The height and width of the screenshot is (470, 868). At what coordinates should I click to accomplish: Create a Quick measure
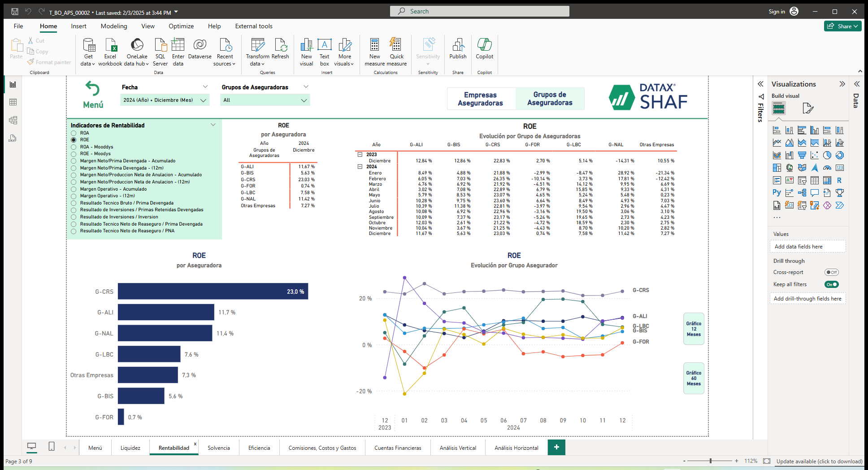tap(396, 50)
